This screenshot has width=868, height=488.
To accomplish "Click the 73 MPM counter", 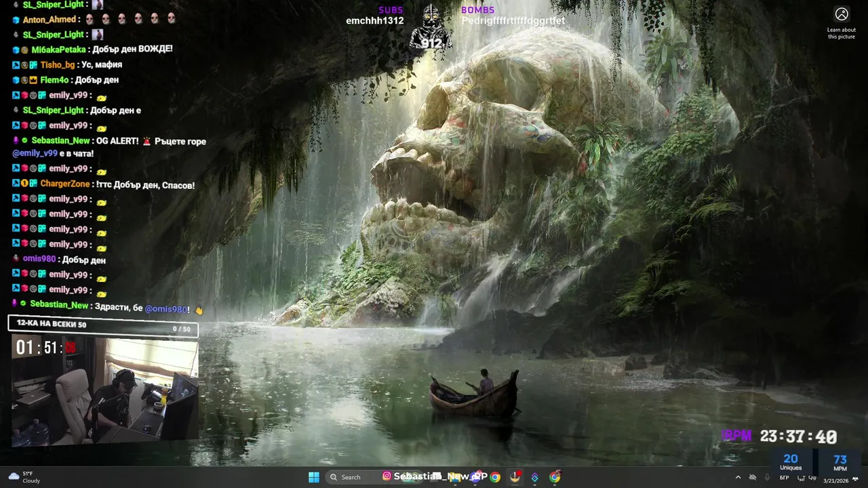I will pyautogui.click(x=840, y=462).
